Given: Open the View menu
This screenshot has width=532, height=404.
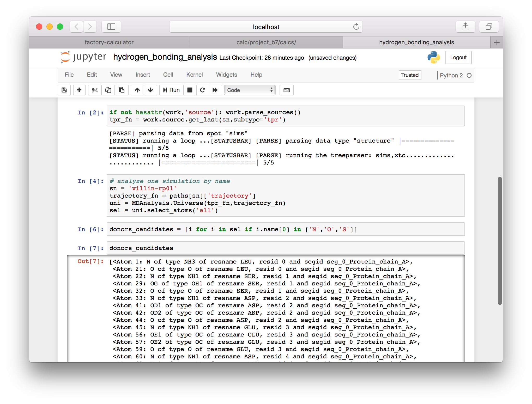Looking at the screenshot, I should (x=116, y=75).
